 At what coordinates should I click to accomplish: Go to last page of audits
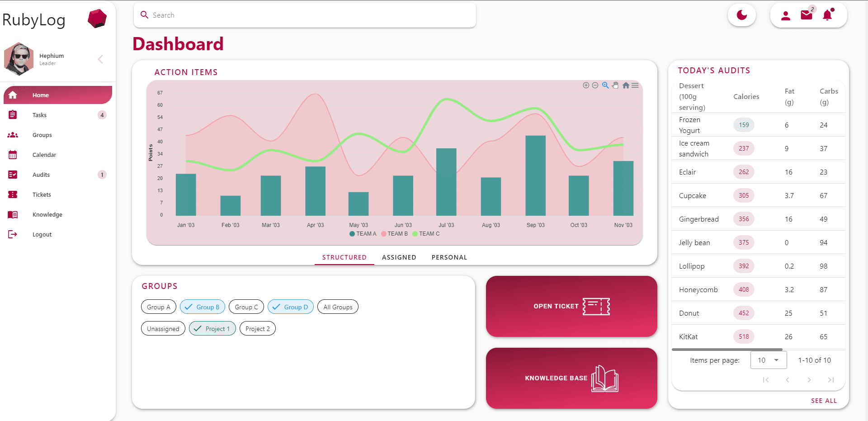[831, 380]
